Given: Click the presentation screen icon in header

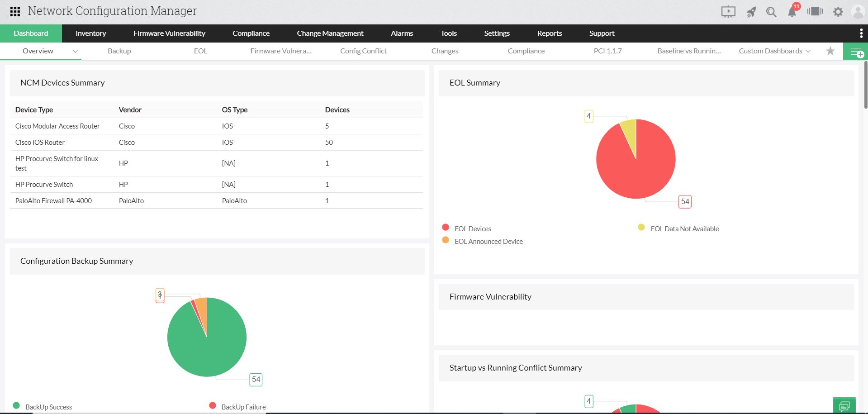Looking at the screenshot, I should (x=728, y=12).
